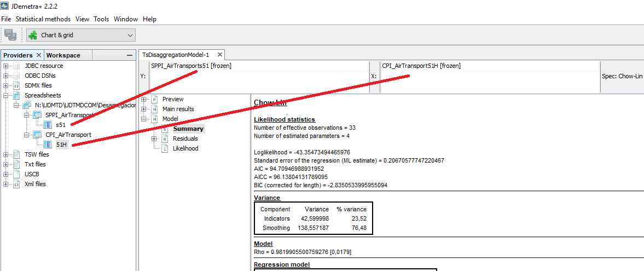Click the JDBC resource database icon
The image size is (644, 271).
coord(16,66)
